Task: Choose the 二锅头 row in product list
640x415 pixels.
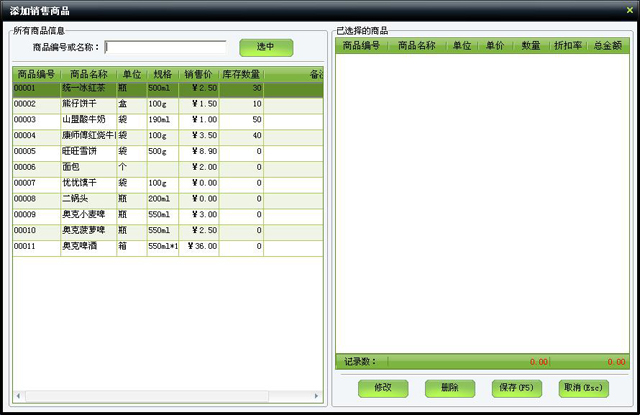Action: click(88, 199)
